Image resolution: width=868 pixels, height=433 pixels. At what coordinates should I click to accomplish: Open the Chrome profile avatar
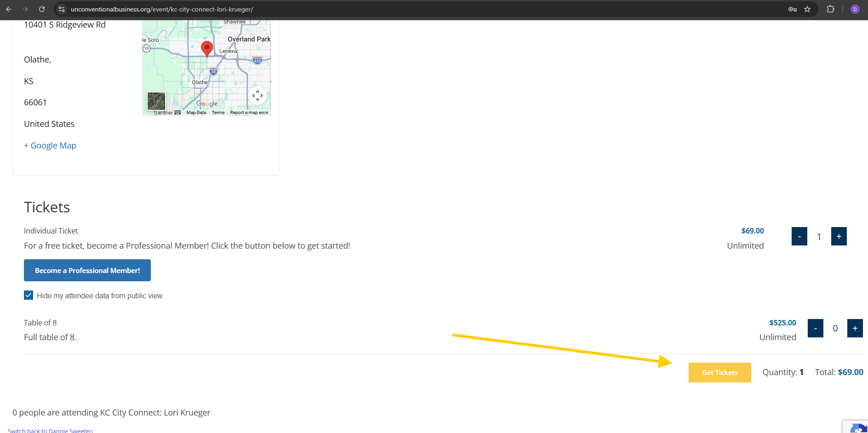coord(855,9)
